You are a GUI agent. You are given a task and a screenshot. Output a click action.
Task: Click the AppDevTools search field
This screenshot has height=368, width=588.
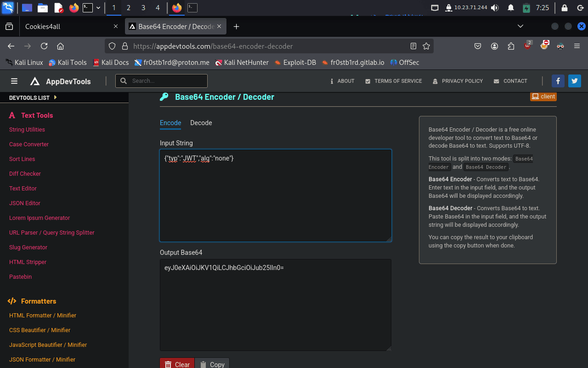[x=161, y=81]
